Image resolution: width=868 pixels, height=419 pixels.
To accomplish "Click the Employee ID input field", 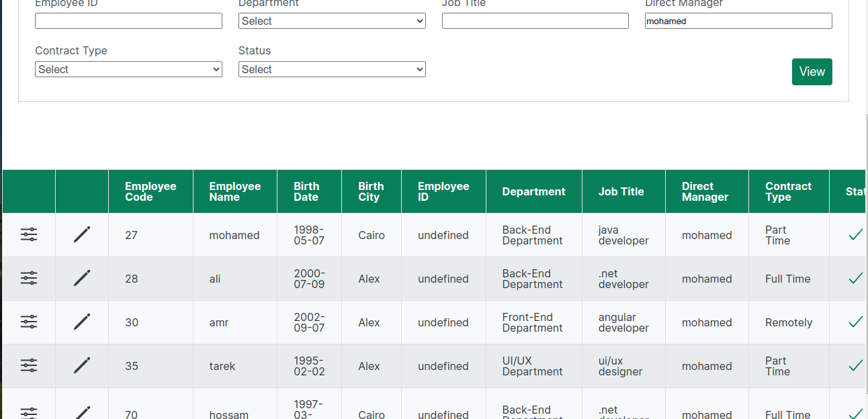I will click(128, 21).
